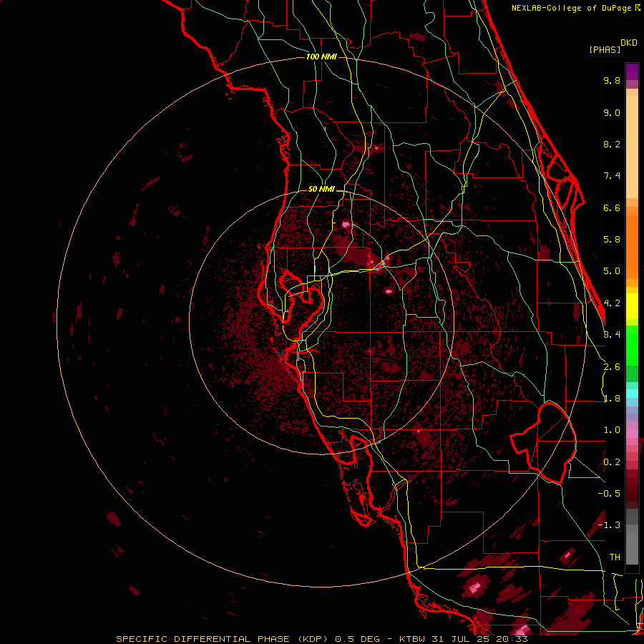Image resolution: width=644 pixels, height=644 pixels.
Task: Select the 5.8 legend value
Action: click(612, 240)
